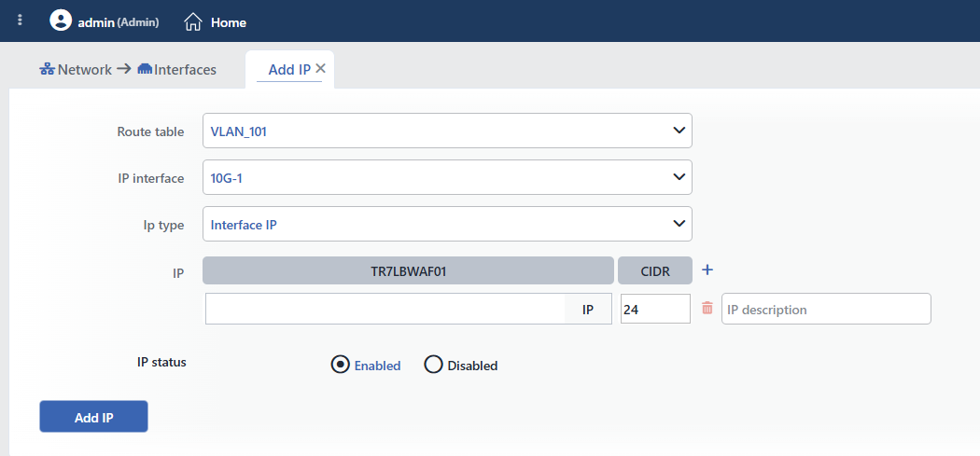
Task: Go to Network in the breadcrumb
Action: coord(84,69)
